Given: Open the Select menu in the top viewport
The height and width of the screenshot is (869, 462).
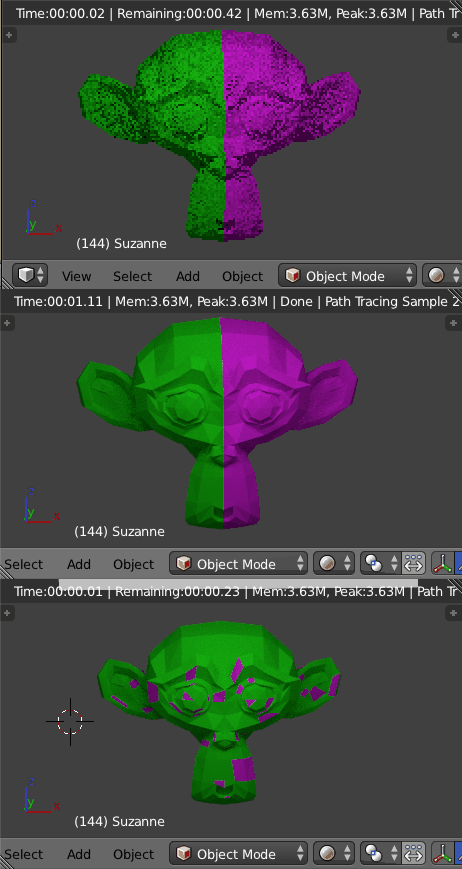Looking at the screenshot, I should [x=132, y=276].
